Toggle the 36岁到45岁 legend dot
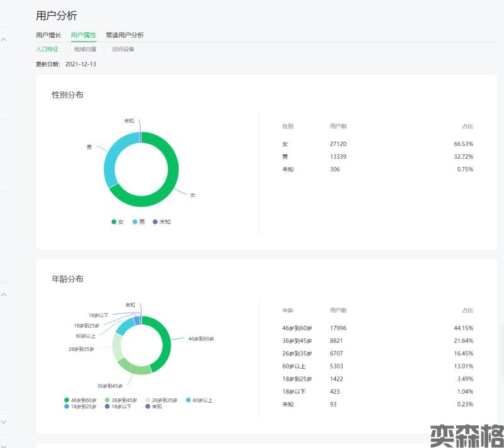The height and width of the screenshot is (448, 504). click(x=107, y=400)
